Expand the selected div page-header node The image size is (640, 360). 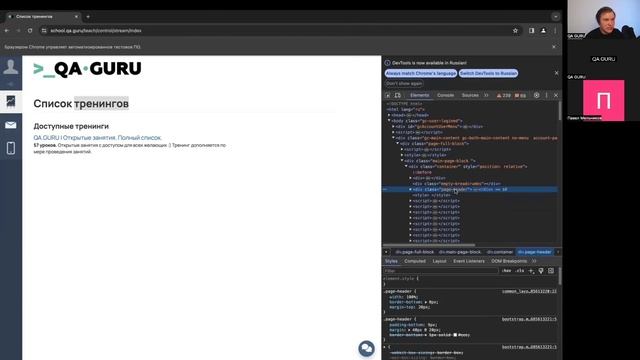coord(411,189)
